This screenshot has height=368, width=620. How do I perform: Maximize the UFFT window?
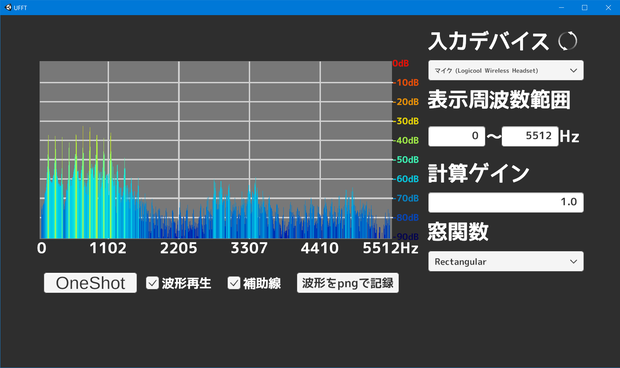[585, 8]
